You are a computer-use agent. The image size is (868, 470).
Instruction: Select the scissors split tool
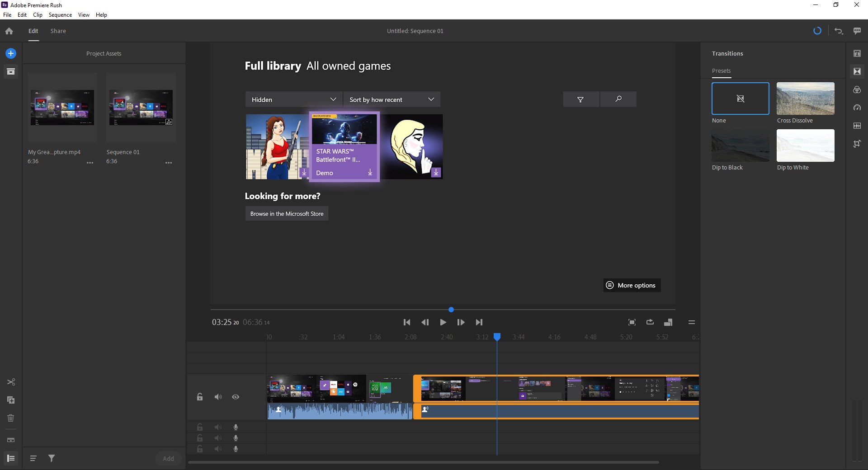point(11,382)
